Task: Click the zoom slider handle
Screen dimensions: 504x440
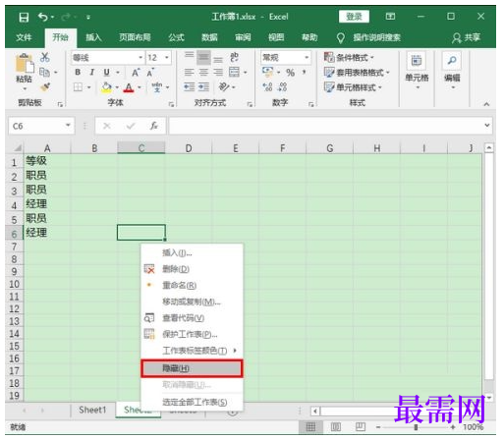Action: pyautogui.click(x=416, y=427)
